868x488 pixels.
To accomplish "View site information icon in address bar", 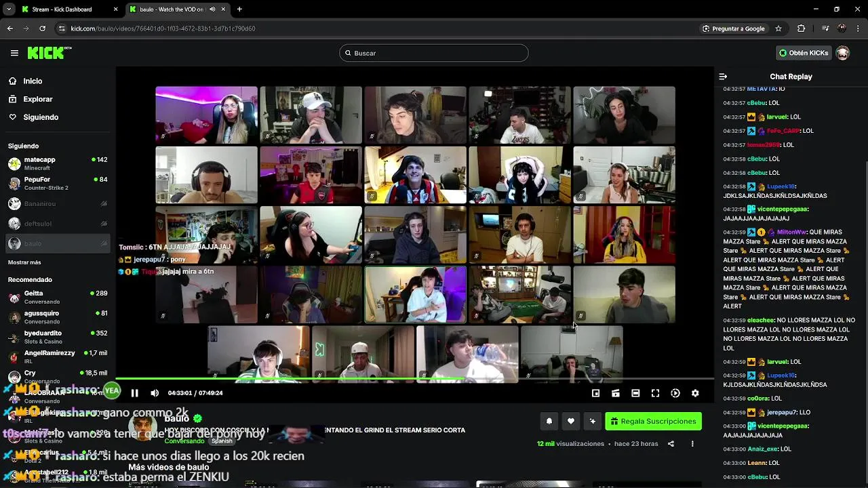I will tap(62, 28).
